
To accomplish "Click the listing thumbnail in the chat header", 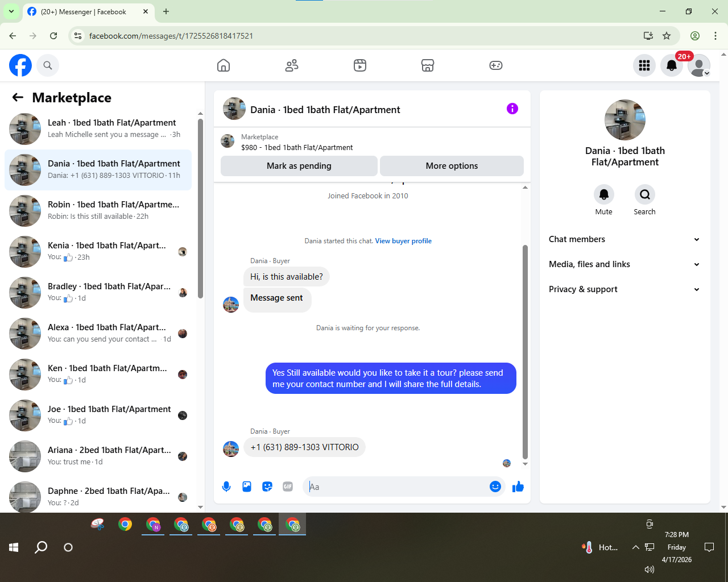I will 234,109.
